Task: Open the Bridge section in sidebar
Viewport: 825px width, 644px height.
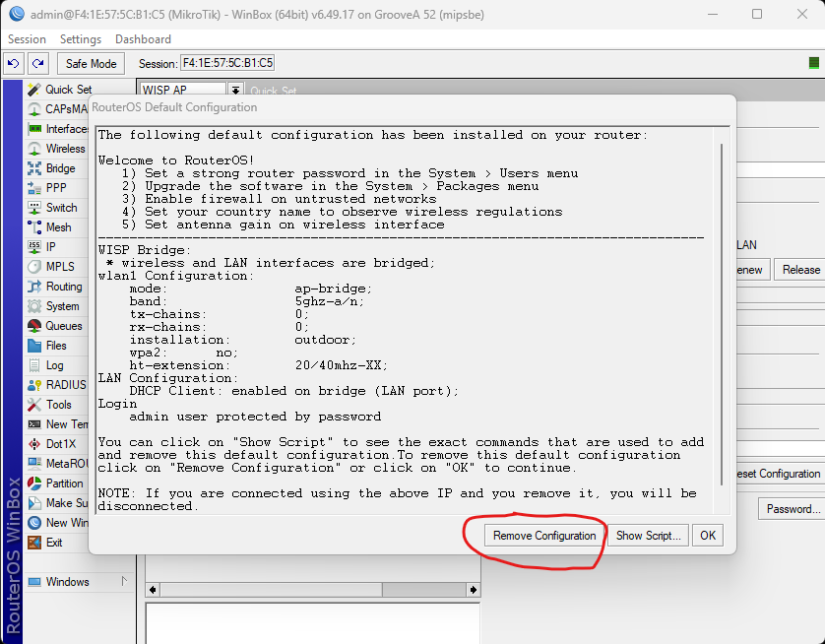Action: [x=60, y=168]
